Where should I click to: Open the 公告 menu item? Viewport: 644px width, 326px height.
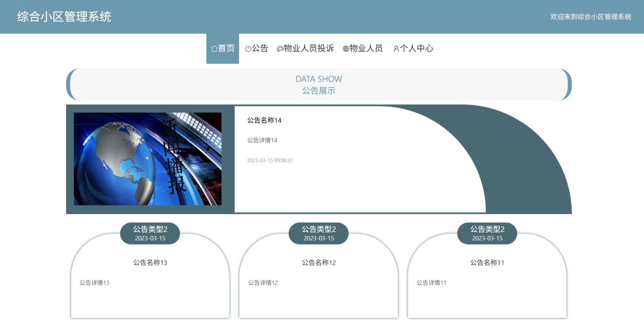256,49
